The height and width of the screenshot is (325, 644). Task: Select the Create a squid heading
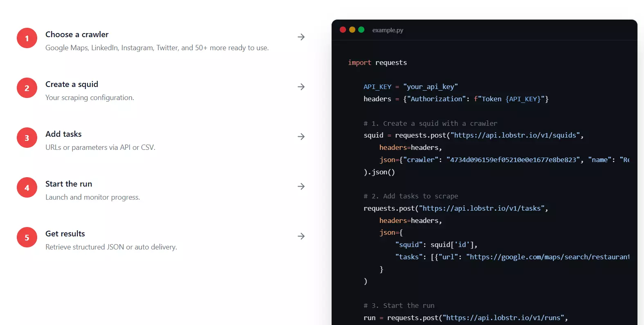coord(72,85)
